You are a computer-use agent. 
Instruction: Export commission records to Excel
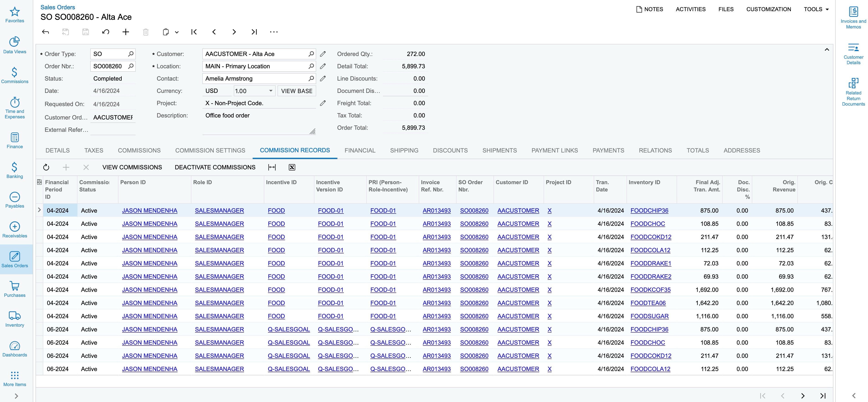tap(291, 167)
